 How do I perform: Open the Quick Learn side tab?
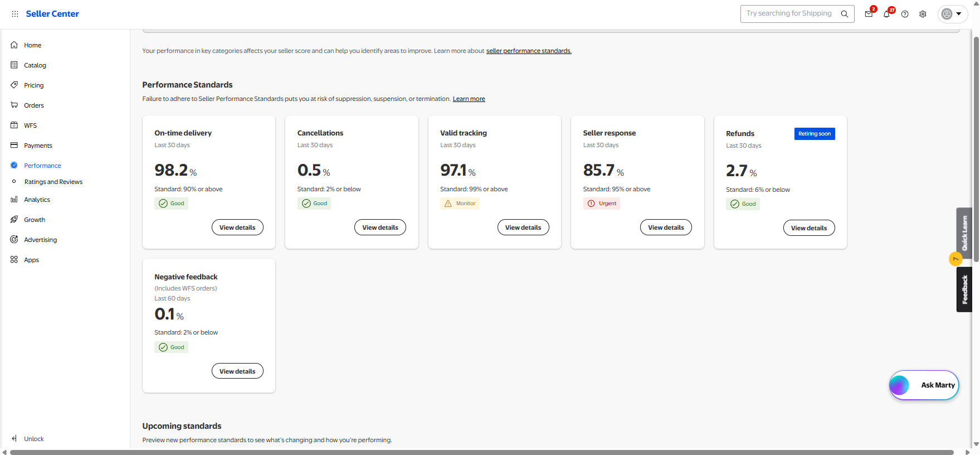point(964,233)
